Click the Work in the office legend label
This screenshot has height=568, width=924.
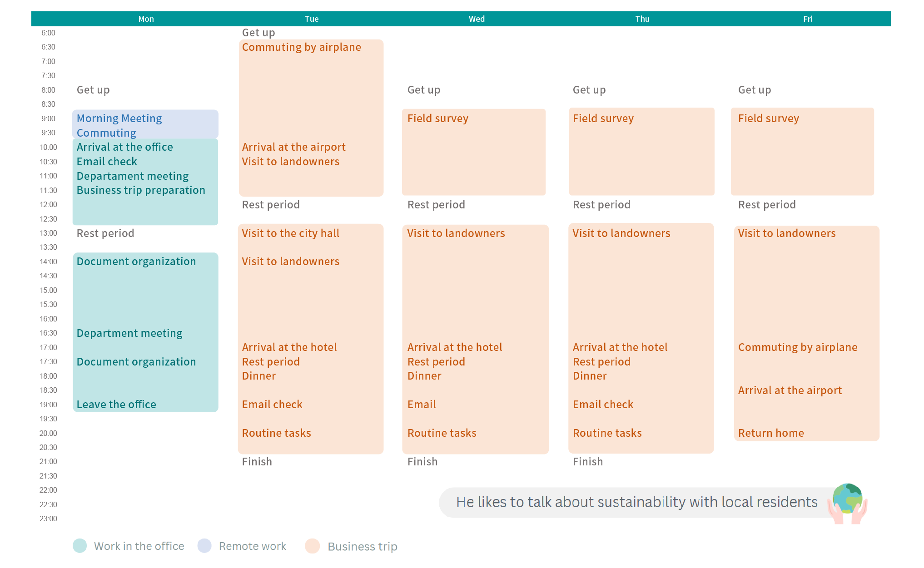tap(139, 546)
